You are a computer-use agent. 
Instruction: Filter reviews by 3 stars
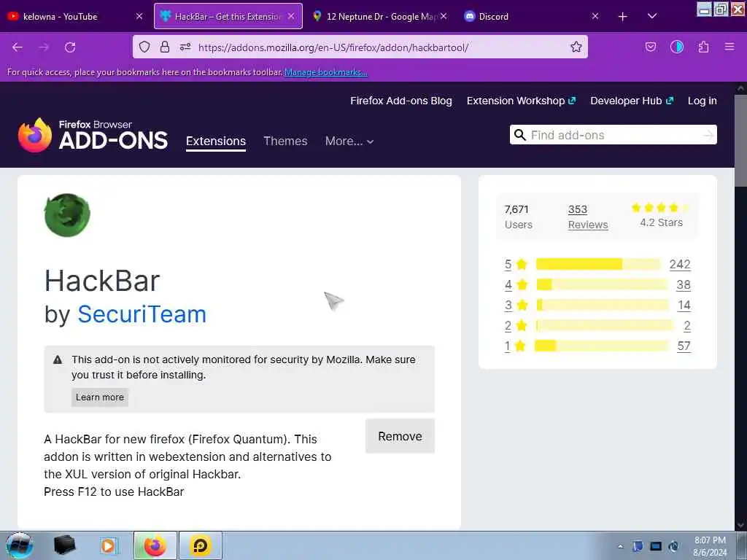(x=516, y=306)
